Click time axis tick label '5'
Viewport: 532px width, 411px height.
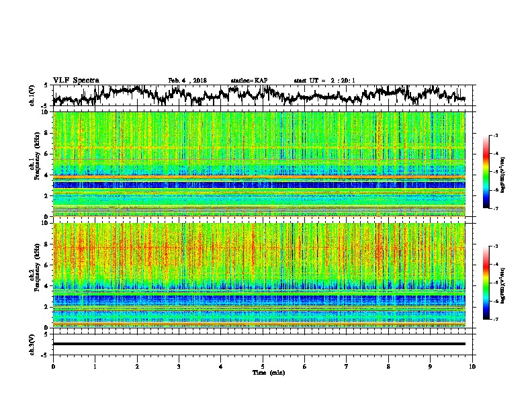(x=263, y=367)
